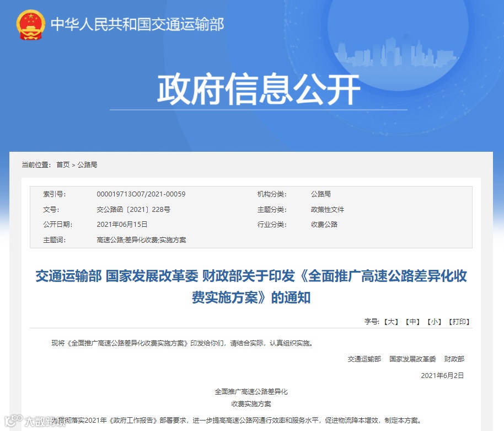Click 公路局 value under 机构分类

pyautogui.click(x=321, y=194)
